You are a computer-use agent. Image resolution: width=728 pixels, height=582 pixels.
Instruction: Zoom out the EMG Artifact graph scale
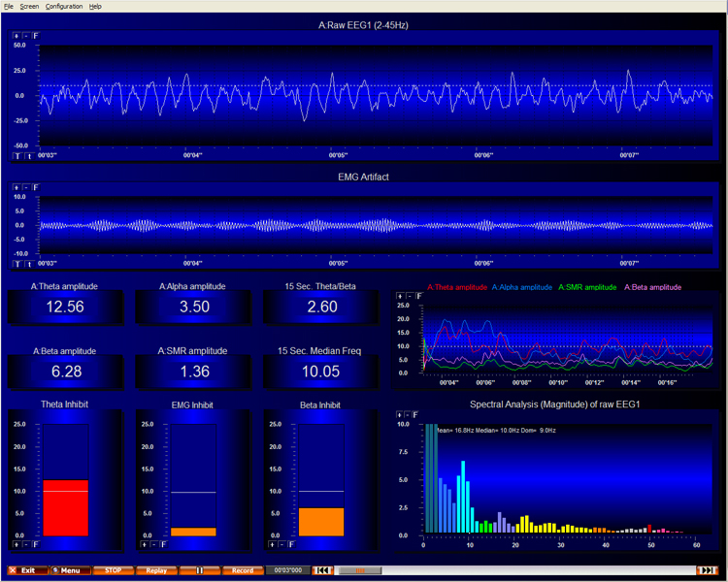(x=26, y=187)
